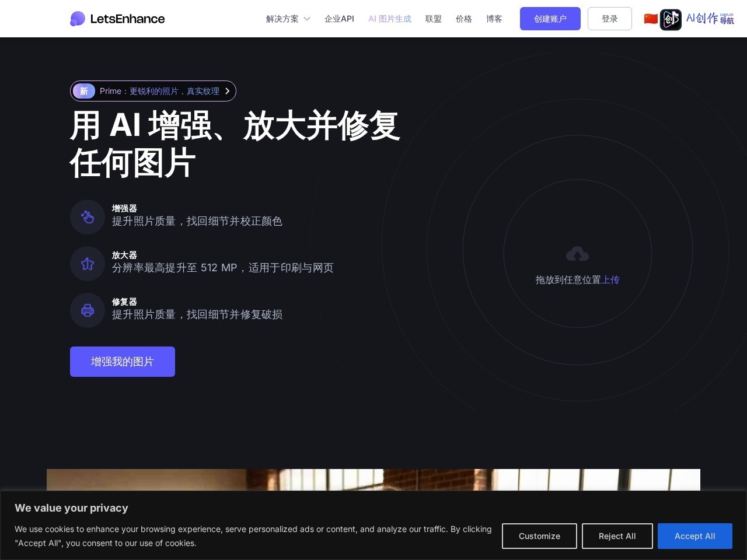Viewport: 747px width, 560px height.
Task: Click the 上传 upload link
Action: pos(610,280)
